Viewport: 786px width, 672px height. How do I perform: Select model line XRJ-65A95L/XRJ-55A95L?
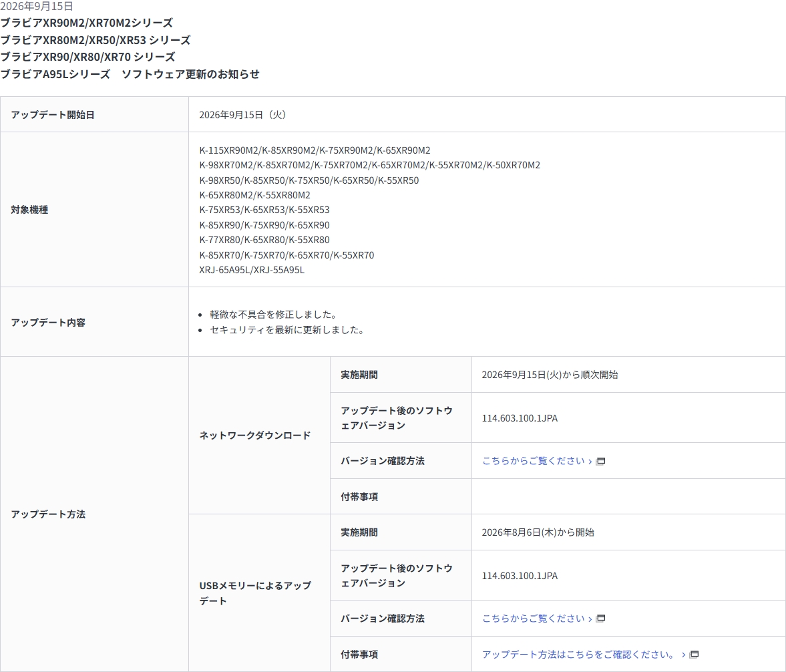[252, 270]
